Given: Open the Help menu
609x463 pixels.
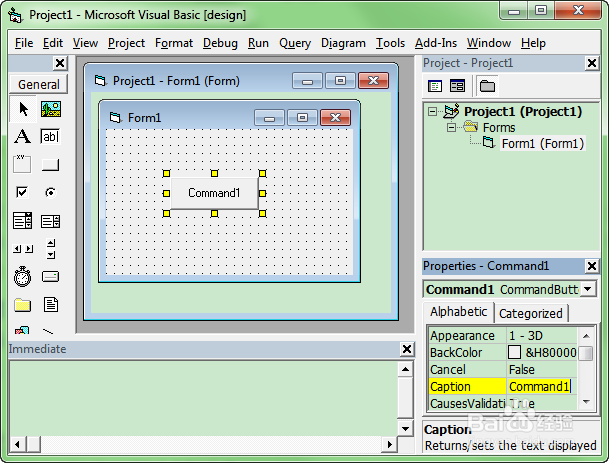Looking at the screenshot, I should [x=533, y=43].
